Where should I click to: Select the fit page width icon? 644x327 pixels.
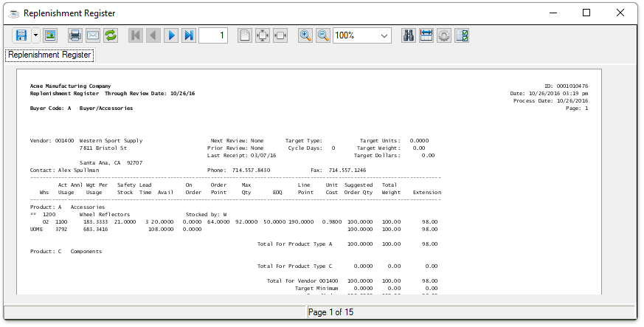[x=280, y=35]
